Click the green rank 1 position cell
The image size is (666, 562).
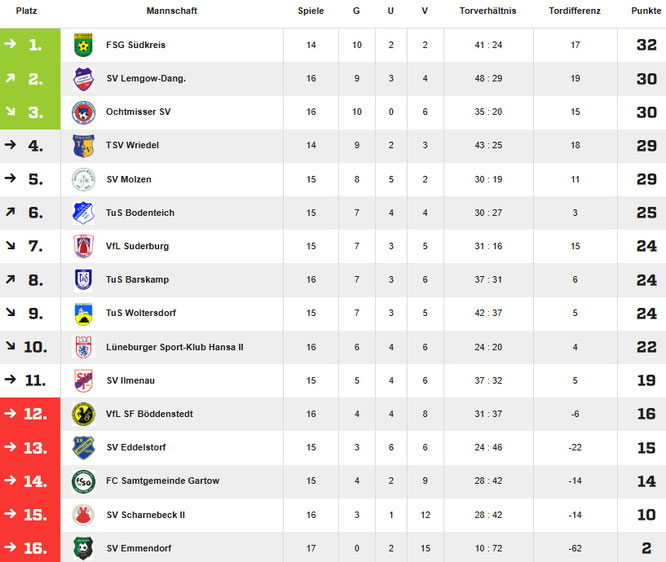click(30, 45)
